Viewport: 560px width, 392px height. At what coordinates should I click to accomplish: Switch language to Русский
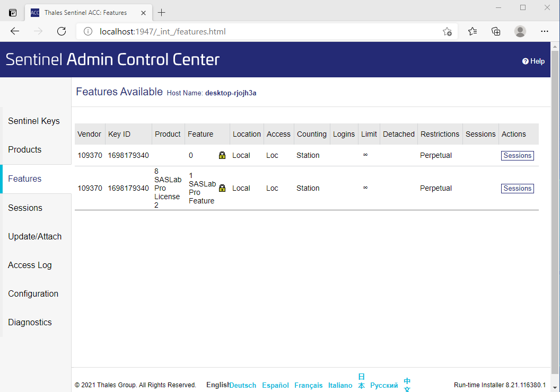tap(384, 385)
